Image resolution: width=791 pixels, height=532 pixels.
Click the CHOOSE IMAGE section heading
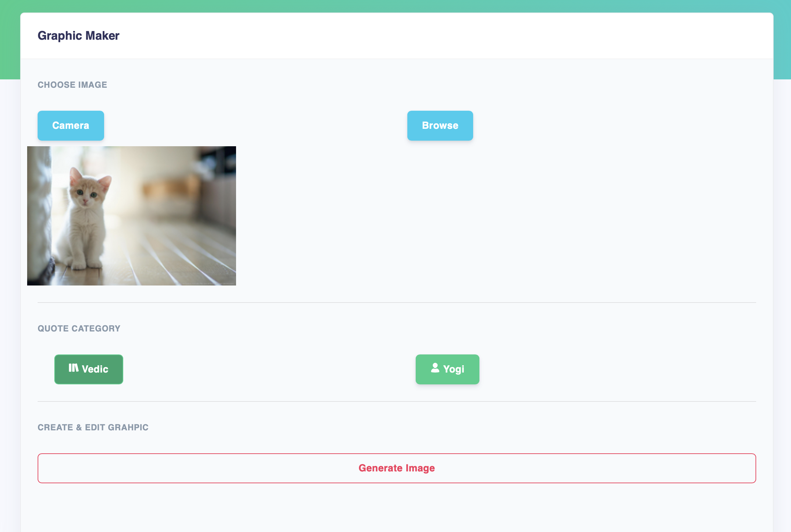tap(72, 85)
